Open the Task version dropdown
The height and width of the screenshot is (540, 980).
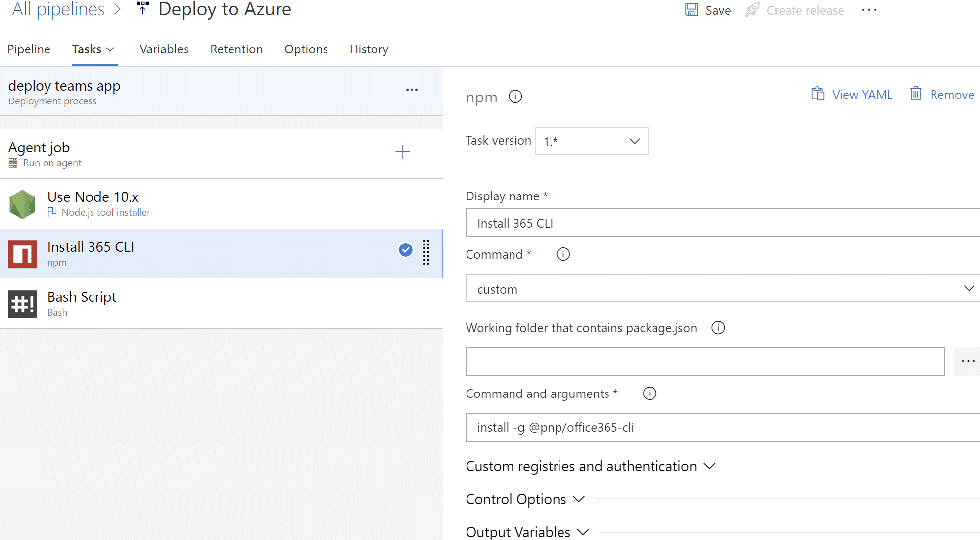point(592,141)
